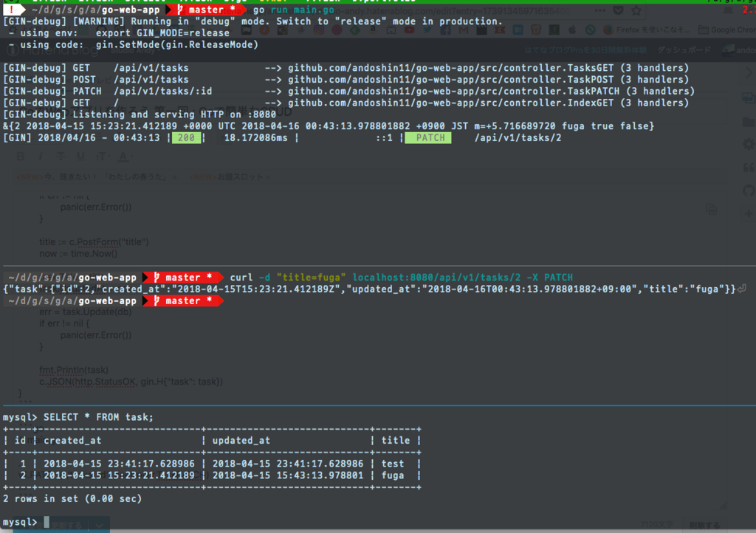Click the 'curl' command word
This screenshot has width=756, height=533.
click(x=241, y=278)
